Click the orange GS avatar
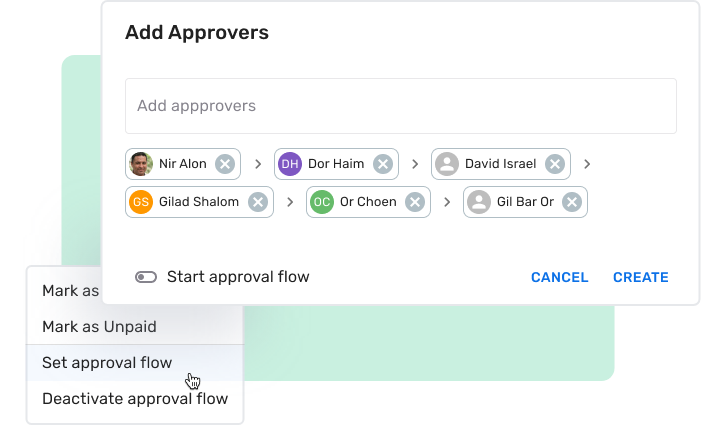 (x=141, y=202)
